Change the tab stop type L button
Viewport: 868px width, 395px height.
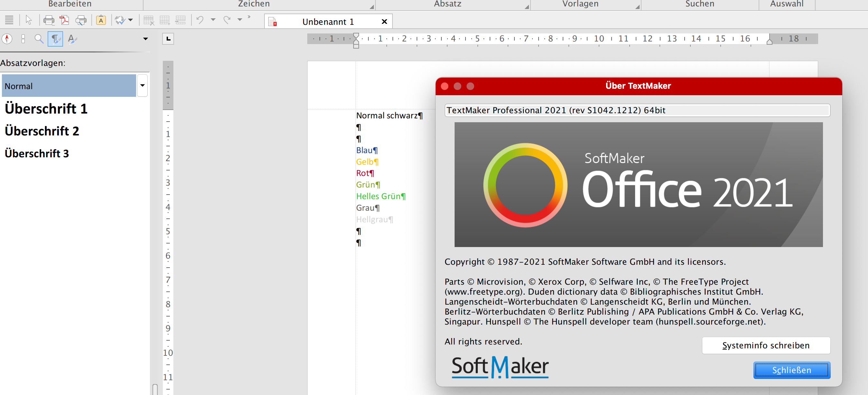[169, 39]
